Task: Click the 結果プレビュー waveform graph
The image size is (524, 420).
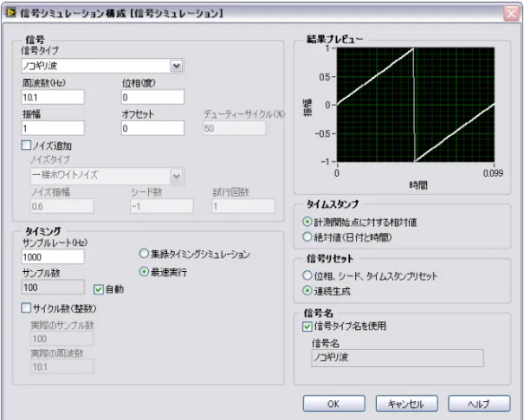Action: [x=416, y=105]
